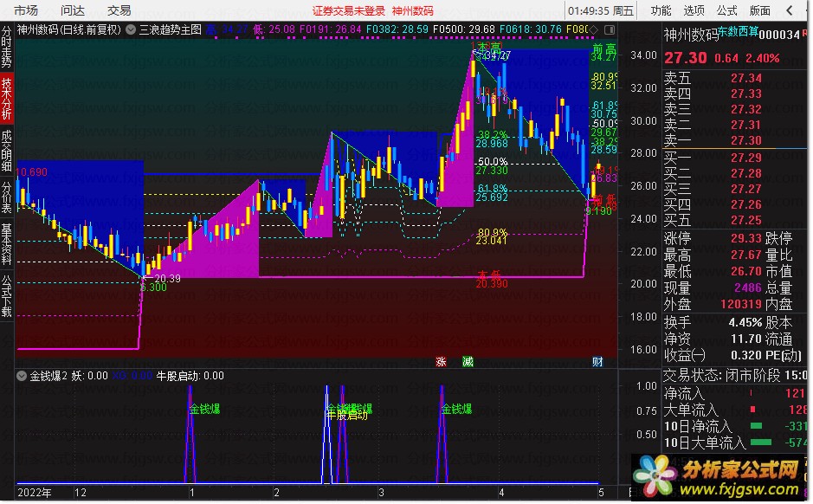Click the 01:49:35 周五 clock display

pos(600,11)
